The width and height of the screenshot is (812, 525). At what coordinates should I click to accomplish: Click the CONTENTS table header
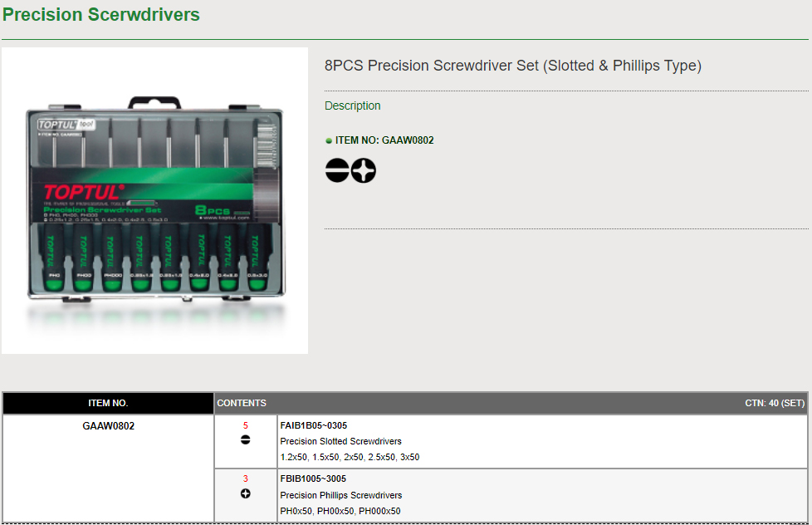[242, 403]
